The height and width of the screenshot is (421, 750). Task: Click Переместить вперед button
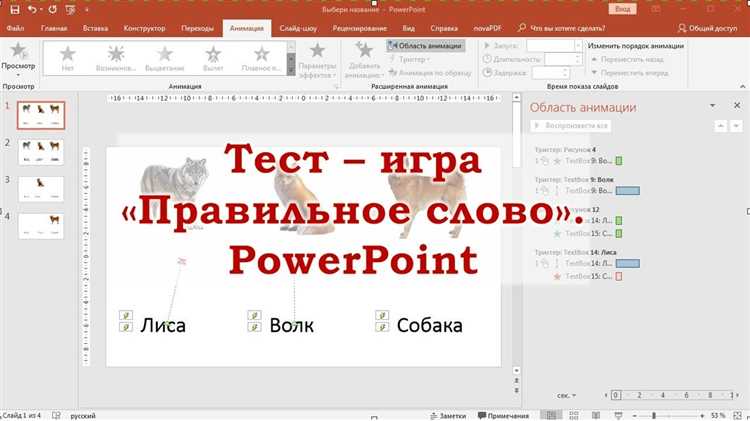(630, 73)
